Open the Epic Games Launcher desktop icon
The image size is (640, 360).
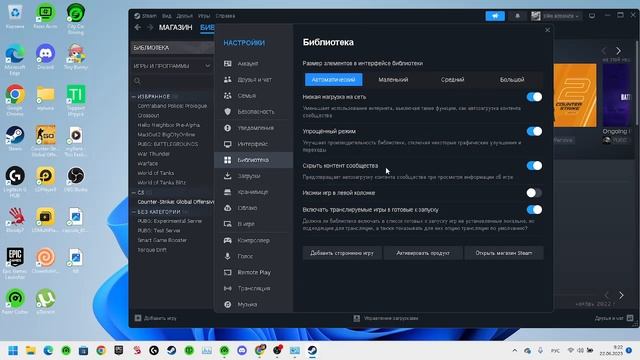[x=15, y=263]
